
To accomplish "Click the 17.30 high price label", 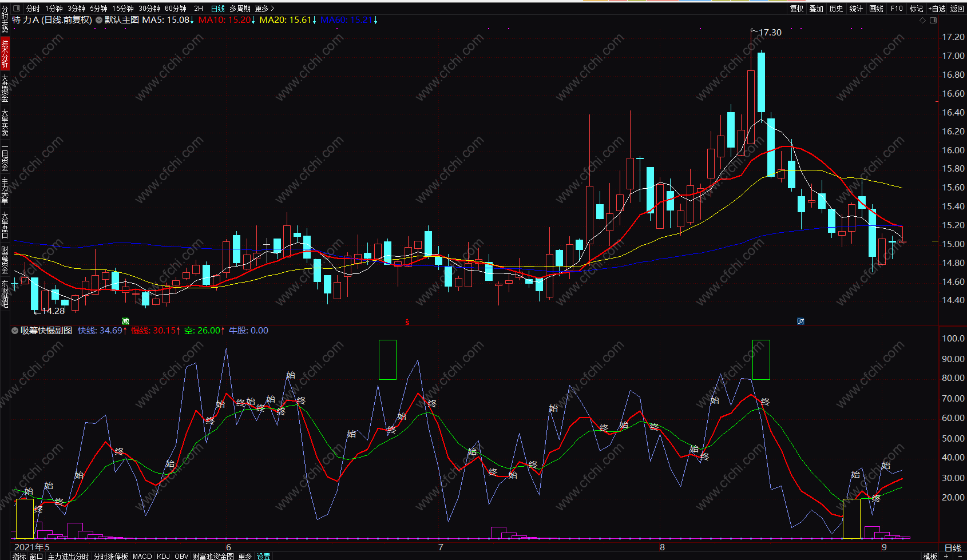I will point(770,33).
